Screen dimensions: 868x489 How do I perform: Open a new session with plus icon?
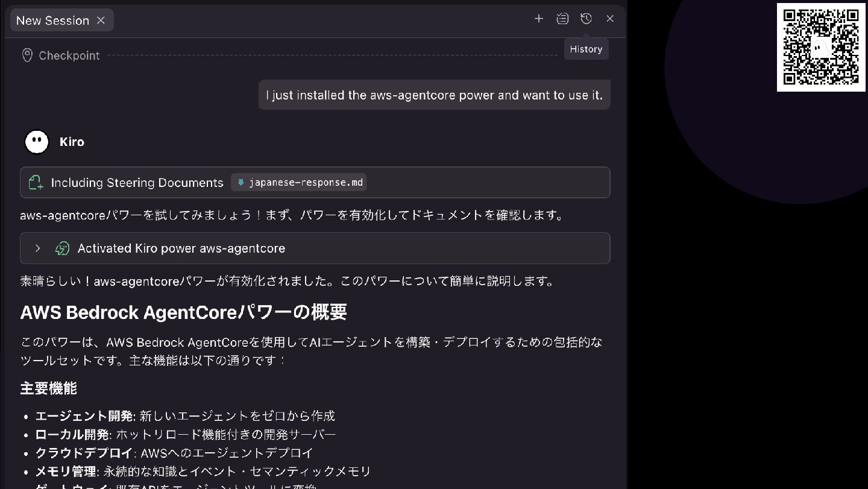tap(539, 19)
